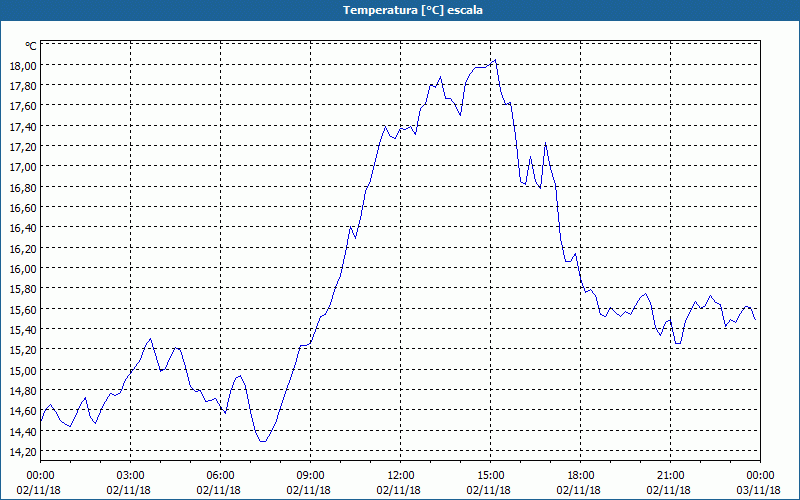The height and width of the screenshot is (500, 800).
Task: Click the °C unit label on the axis
Action: point(31,46)
